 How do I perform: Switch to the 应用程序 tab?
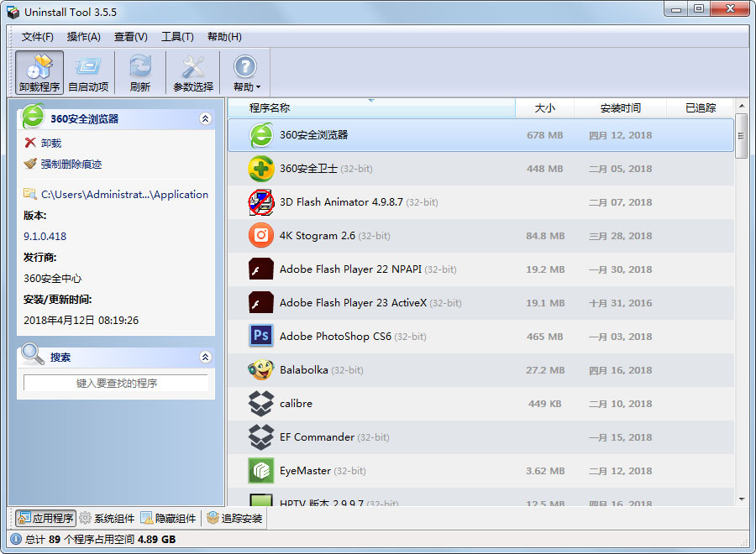pyautogui.click(x=46, y=519)
